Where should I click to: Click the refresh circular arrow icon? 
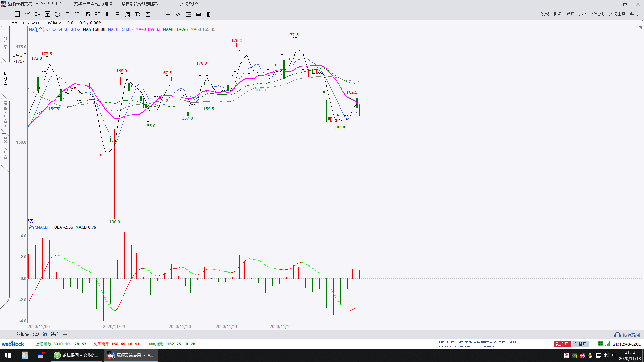point(57,14)
